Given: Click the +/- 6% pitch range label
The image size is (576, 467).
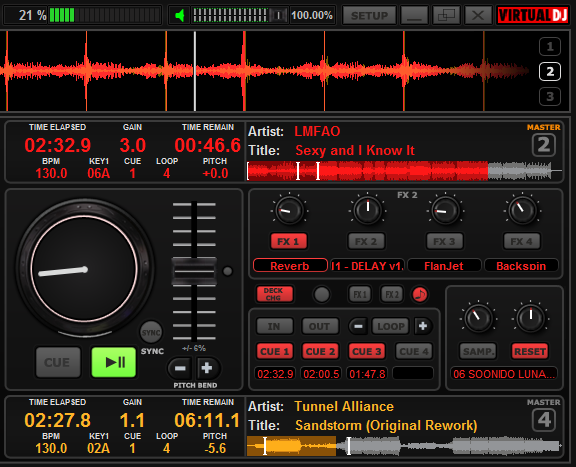Looking at the screenshot, I should [194, 348].
